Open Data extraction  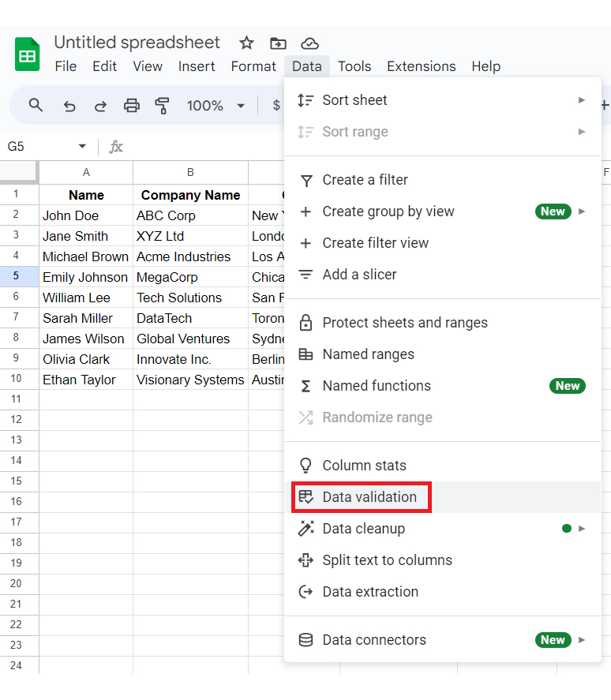[x=443, y=592]
